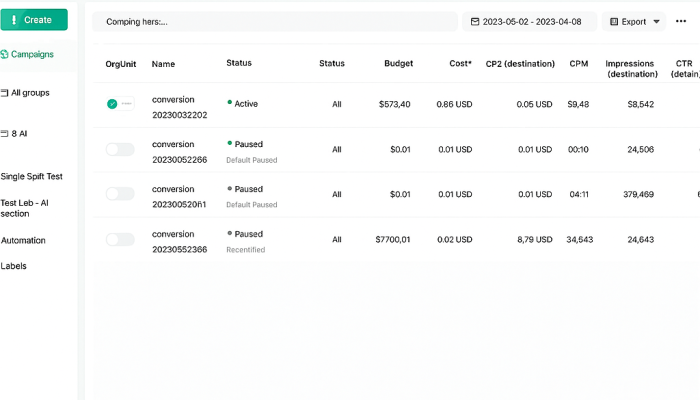Enable the toggle for conversion 20230052266
Image resolution: width=700 pixels, height=400 pixels.
(x=119, y=149)
